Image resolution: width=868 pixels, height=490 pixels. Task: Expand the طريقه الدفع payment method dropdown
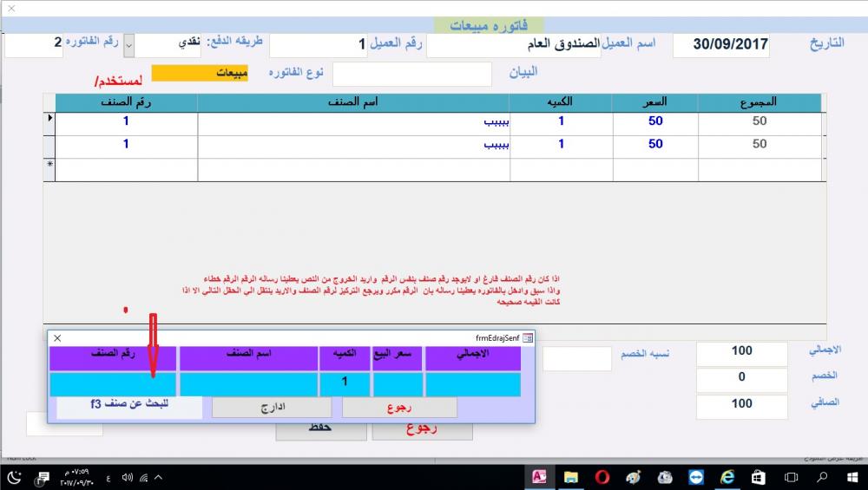pos(128,45)
